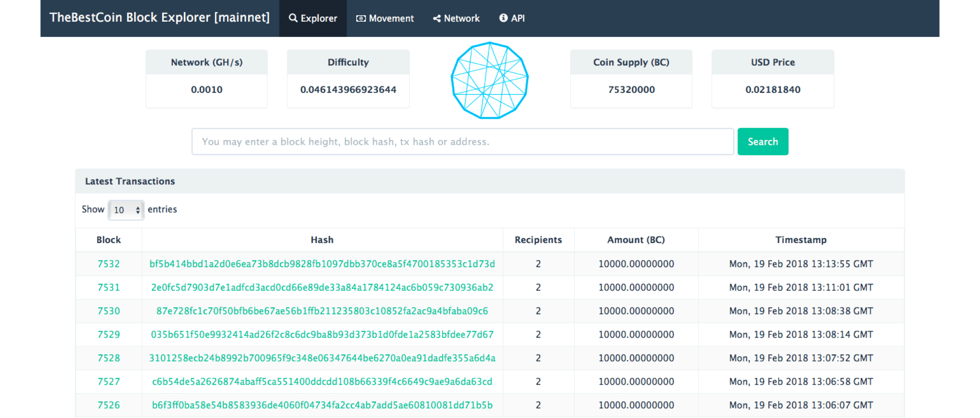The image size is (980, 418).
Task: Click TheBestCoin Block Explorer title
Action: 159,18
